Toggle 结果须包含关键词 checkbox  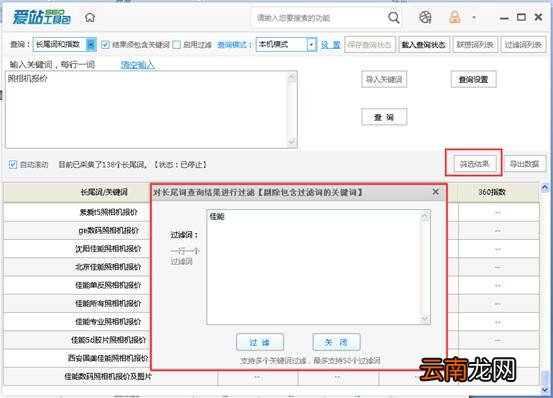[x=105, y=45]
